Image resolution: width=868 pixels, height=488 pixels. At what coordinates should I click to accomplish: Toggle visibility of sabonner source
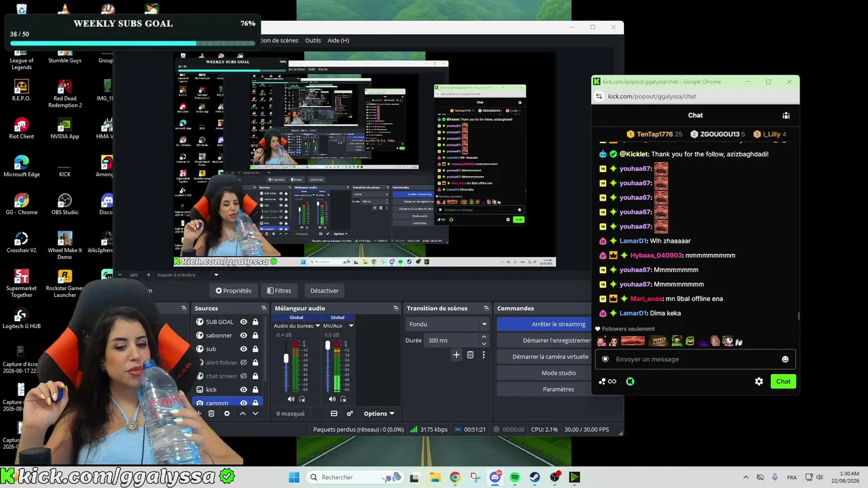click(243, 335)
